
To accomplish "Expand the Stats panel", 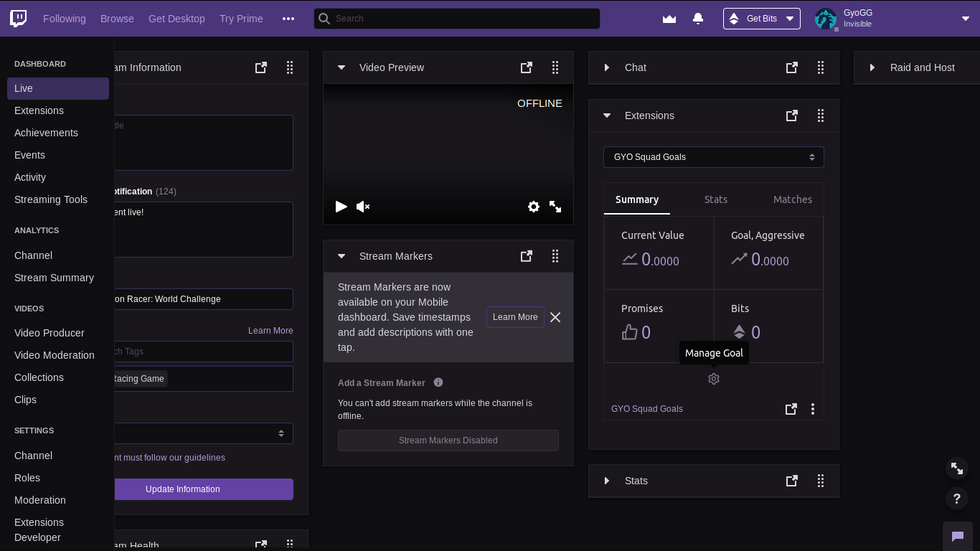I will (607, 481).
